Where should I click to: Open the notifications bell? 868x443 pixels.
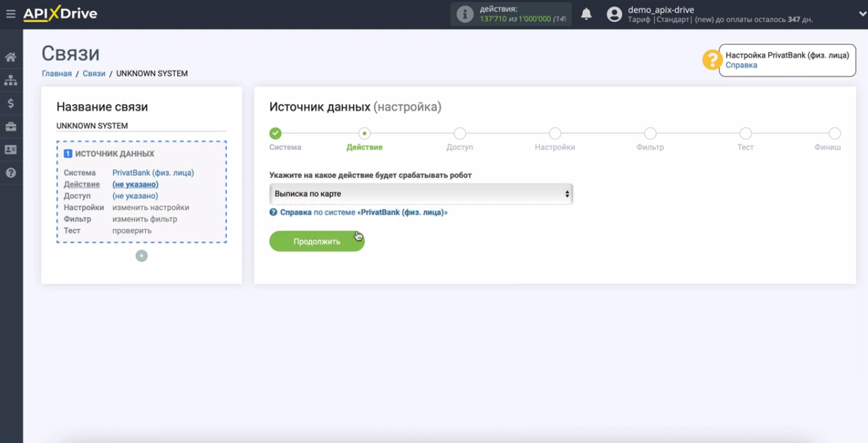pyautogui.click(x=586, y=14)
